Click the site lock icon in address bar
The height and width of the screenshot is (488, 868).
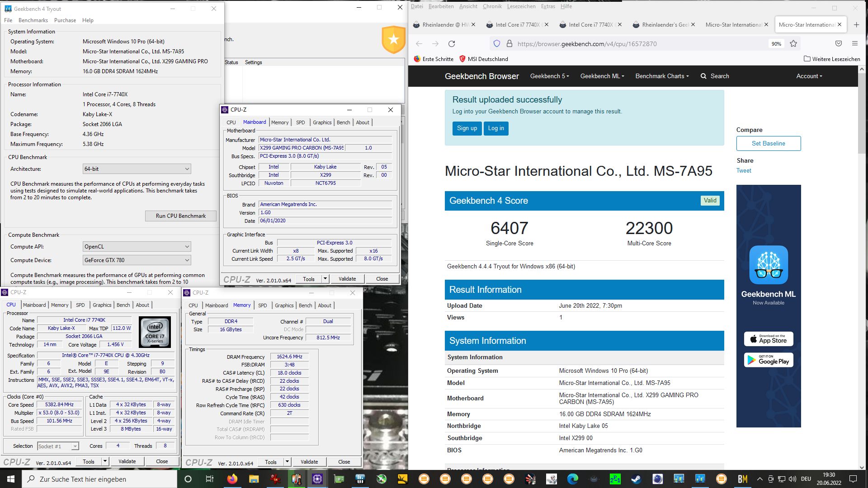point(509,44)
